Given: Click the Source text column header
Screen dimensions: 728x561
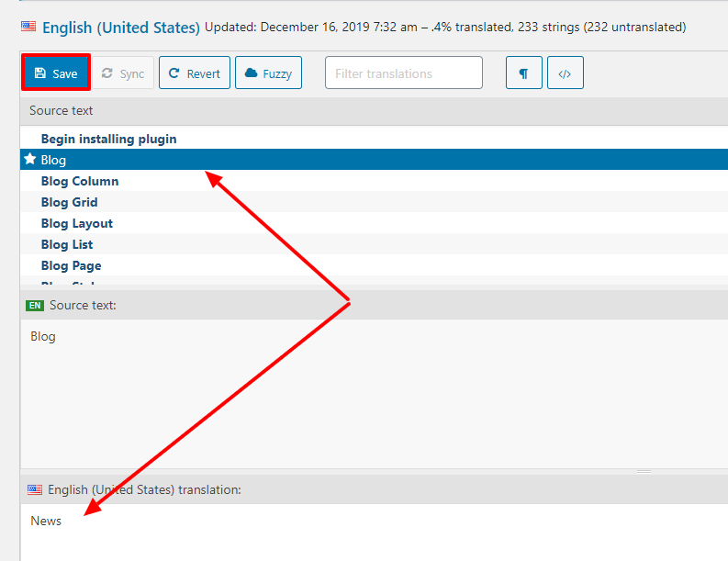Looking at the screenshot, I should tap(62, 110).
